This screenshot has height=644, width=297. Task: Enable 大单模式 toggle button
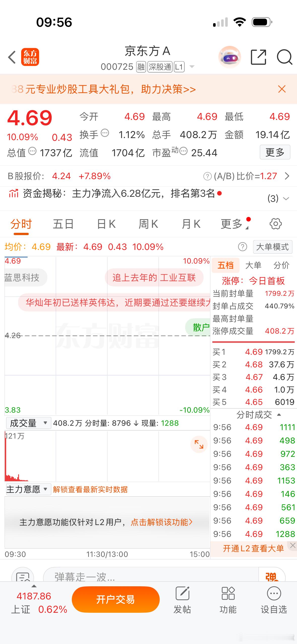point(273,247)
